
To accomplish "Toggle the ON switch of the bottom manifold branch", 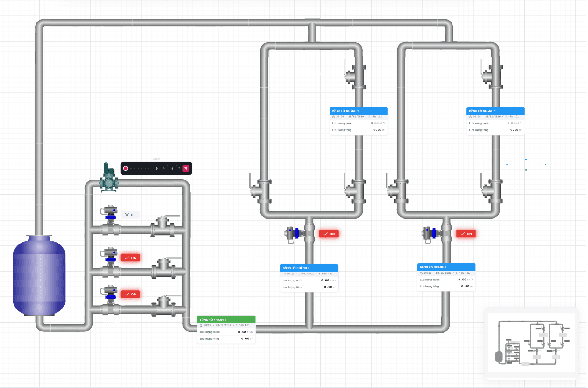I will [130, 294].
